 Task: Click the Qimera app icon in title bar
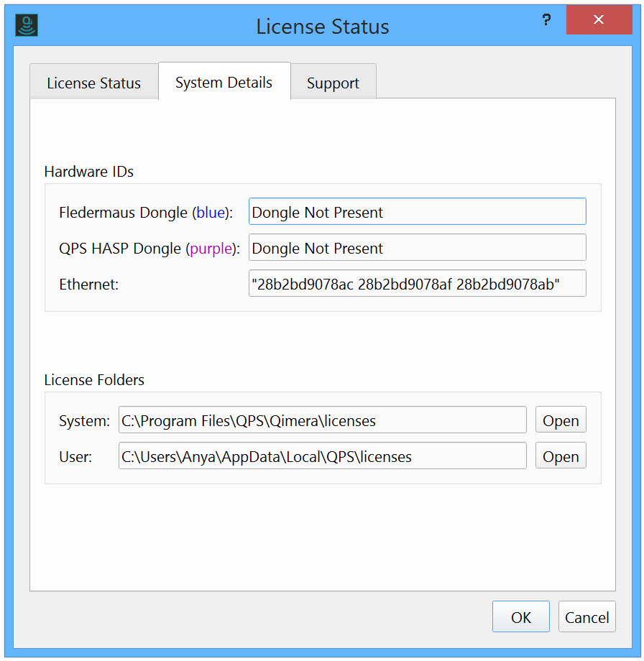point(27,25)
